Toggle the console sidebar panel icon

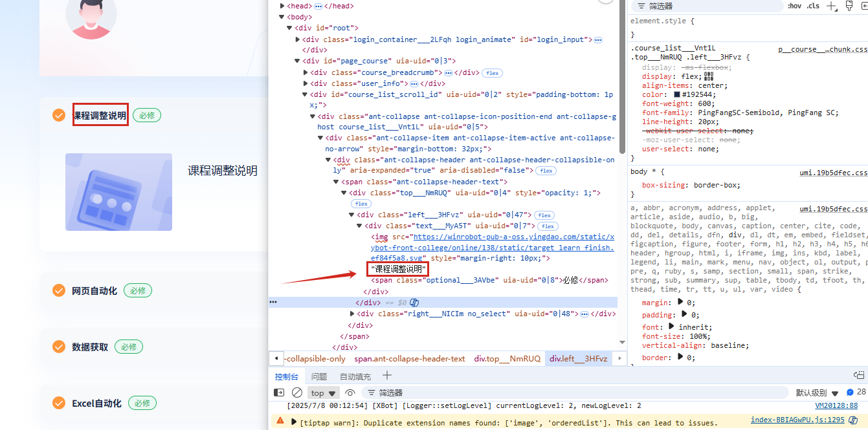click(279, 392)
